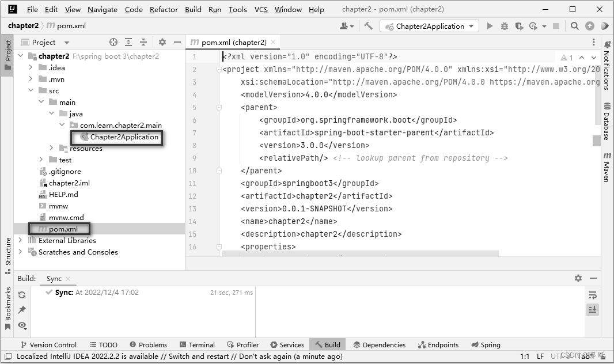Open the user account icon menu
The image size is (614, 364).
click(347, 26)
